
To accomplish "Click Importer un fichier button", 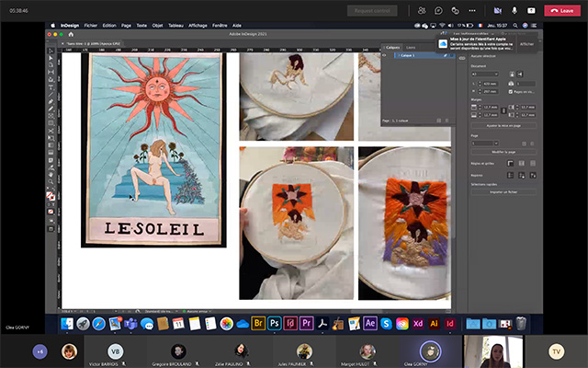I will tap(503, 192).
